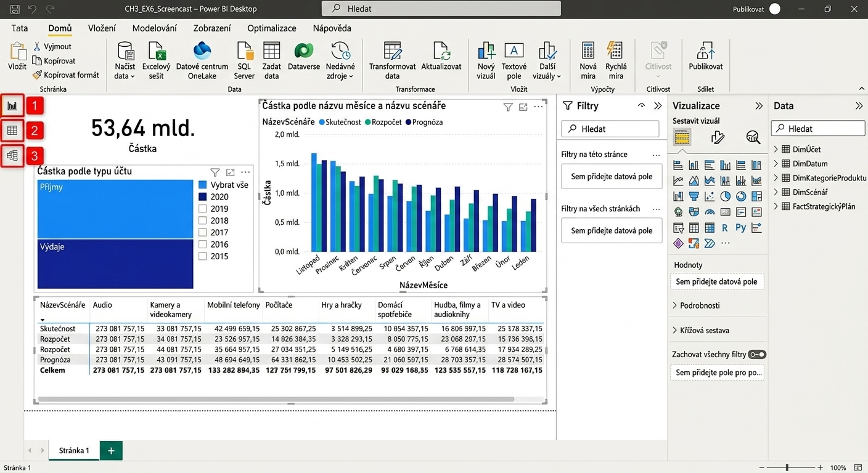
Task: Check the 2017 slicer checkbox
Action: (203, 232)
